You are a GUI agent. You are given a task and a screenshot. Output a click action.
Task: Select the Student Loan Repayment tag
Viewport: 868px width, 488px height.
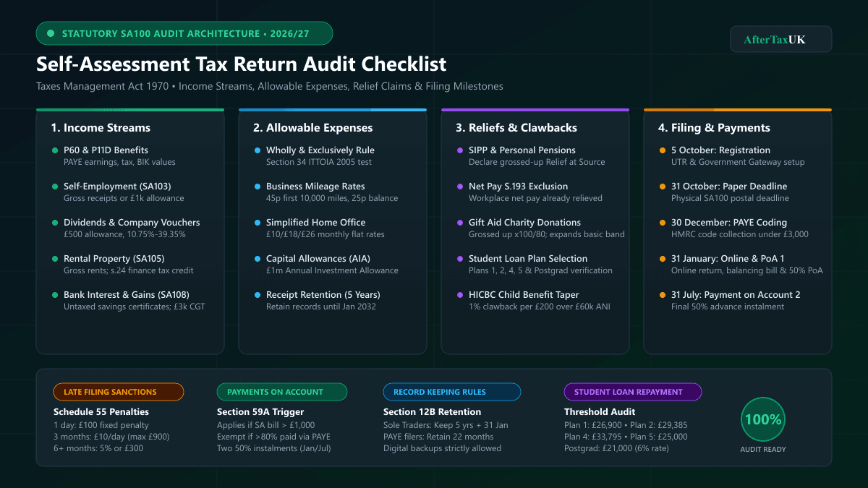633,392
